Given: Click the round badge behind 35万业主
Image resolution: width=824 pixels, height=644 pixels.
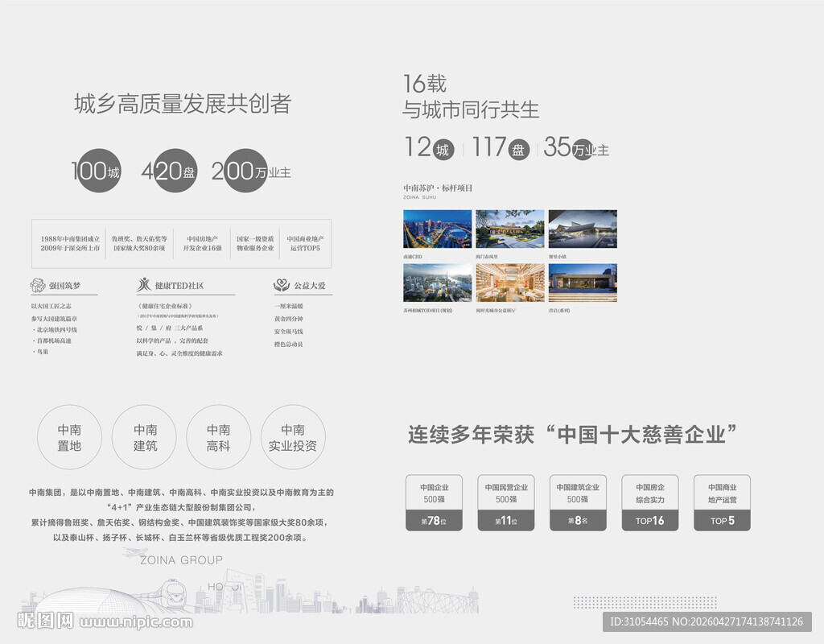Looking at the screenshot, I should [582, 151].
